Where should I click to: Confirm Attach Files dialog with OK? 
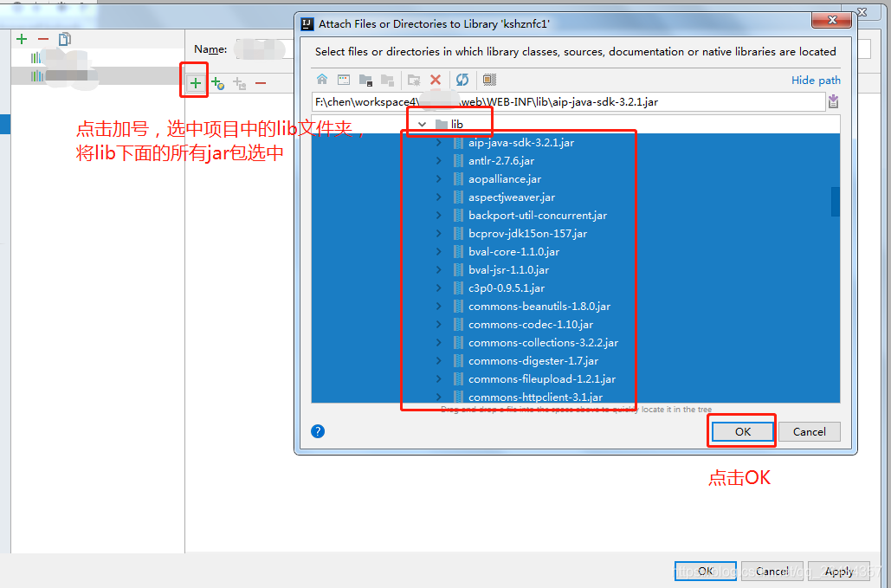click(x=743, y=432)
